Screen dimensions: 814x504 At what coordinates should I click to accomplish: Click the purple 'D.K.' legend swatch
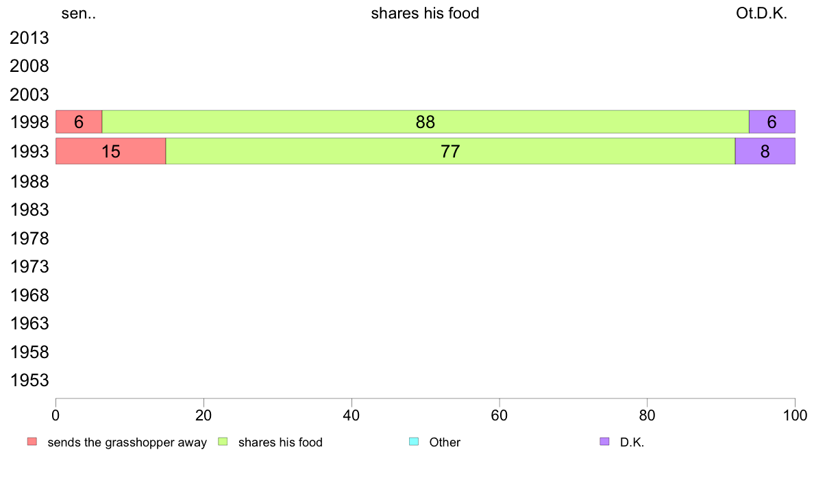coord(604,442)
